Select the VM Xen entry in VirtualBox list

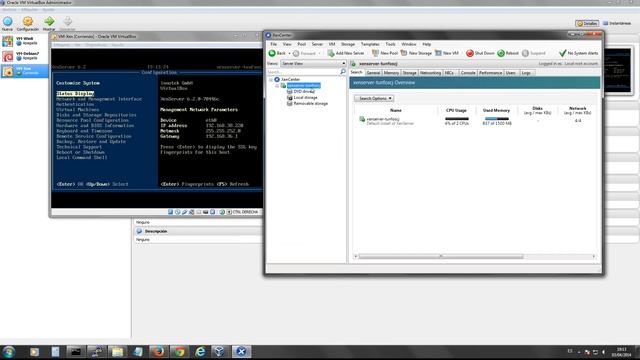[24, 71]
